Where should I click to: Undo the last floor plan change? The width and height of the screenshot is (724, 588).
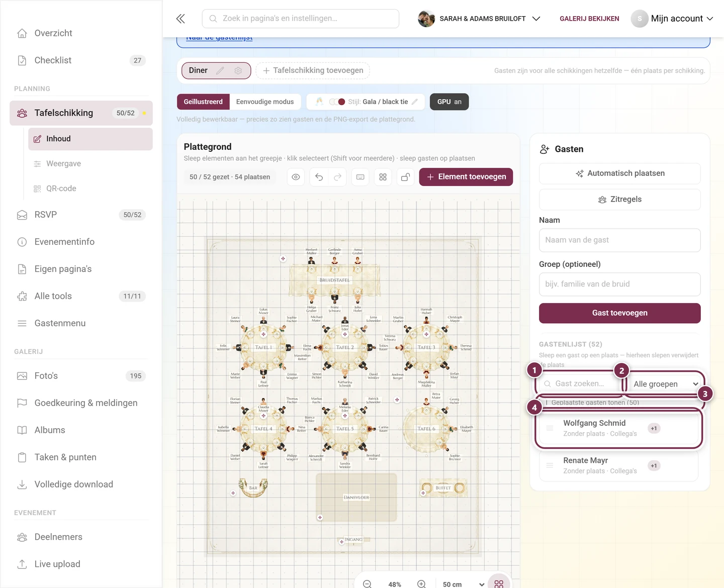pyautogui.click(x=319, y=177)
